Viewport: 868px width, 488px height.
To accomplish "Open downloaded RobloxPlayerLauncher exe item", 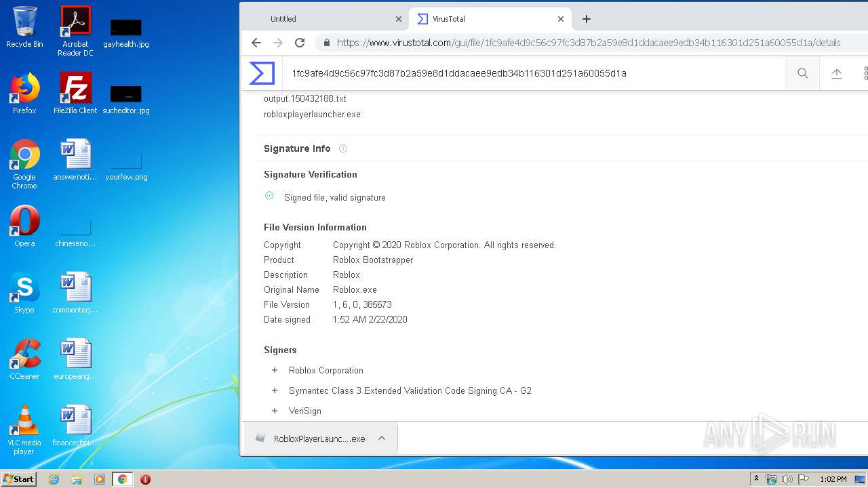I will 312,439.
